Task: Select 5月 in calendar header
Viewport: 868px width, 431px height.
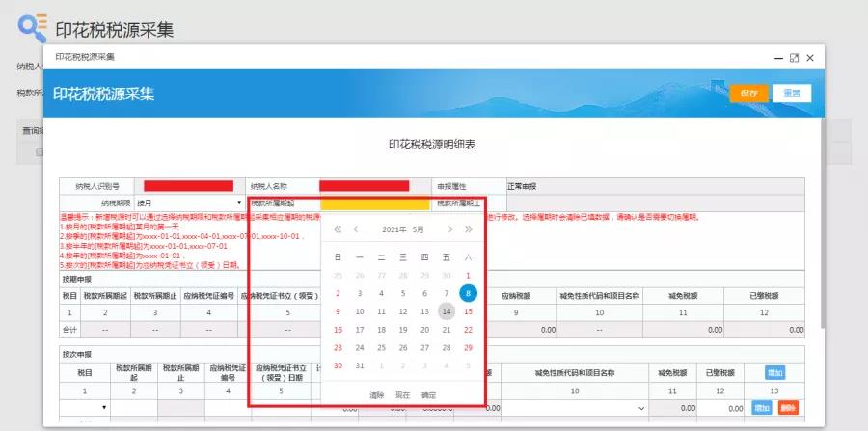Action: 418,229
